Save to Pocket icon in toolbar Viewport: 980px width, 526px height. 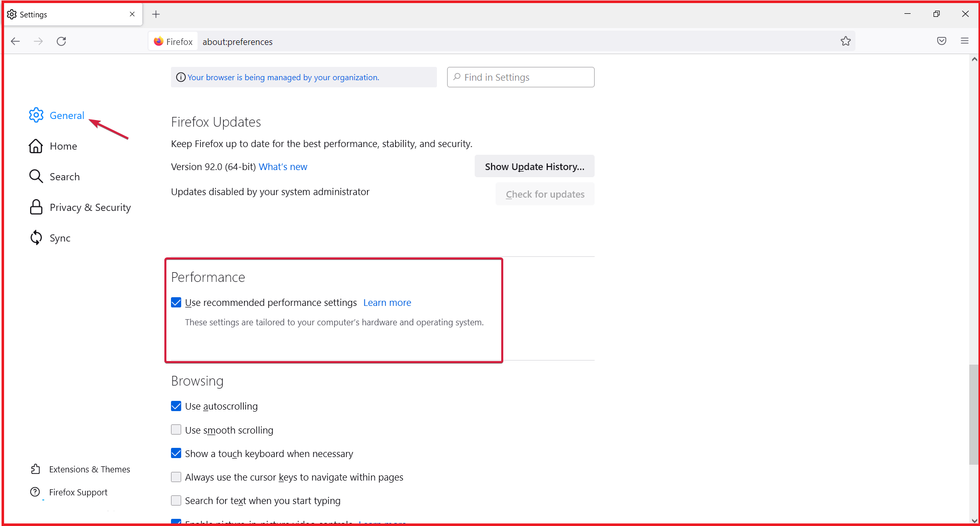[942, 41]
